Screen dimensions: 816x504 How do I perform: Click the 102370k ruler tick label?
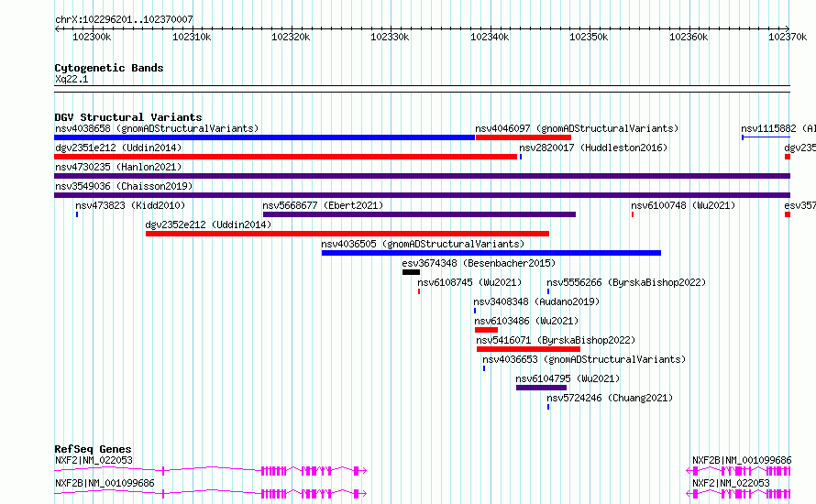[788, 37]
